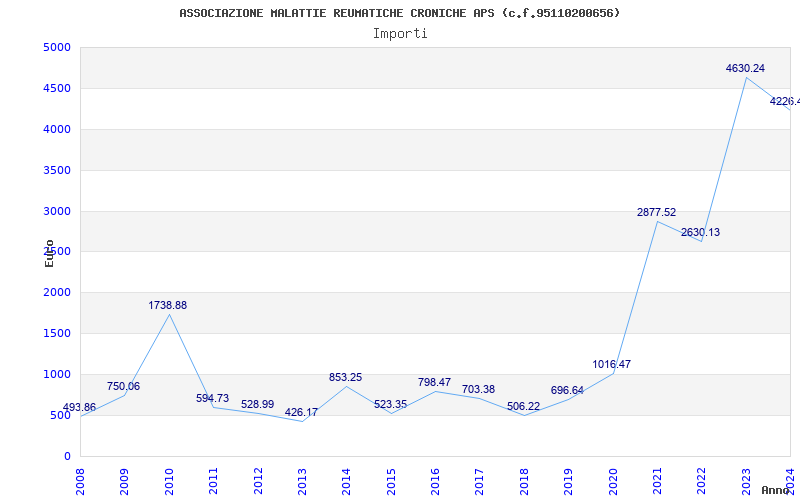Click the Importi chart subtitle

400,33
